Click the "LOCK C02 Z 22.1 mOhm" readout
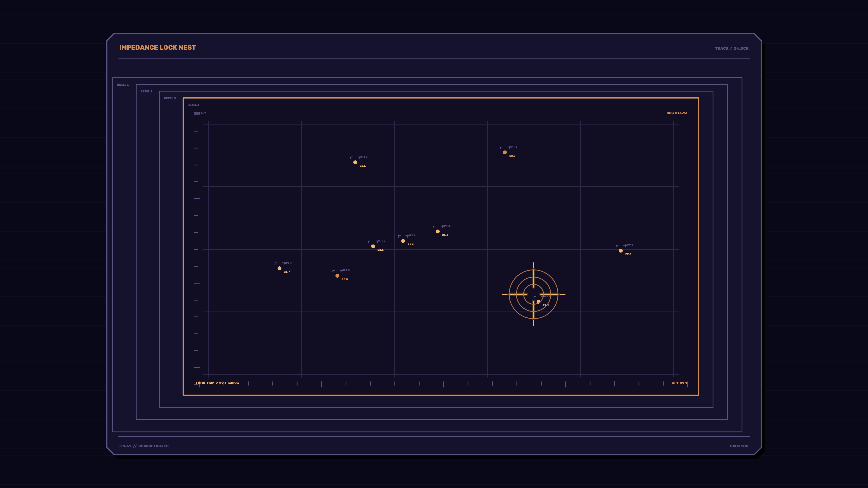Viewport: 868px width, 488px height. (217, 383)
